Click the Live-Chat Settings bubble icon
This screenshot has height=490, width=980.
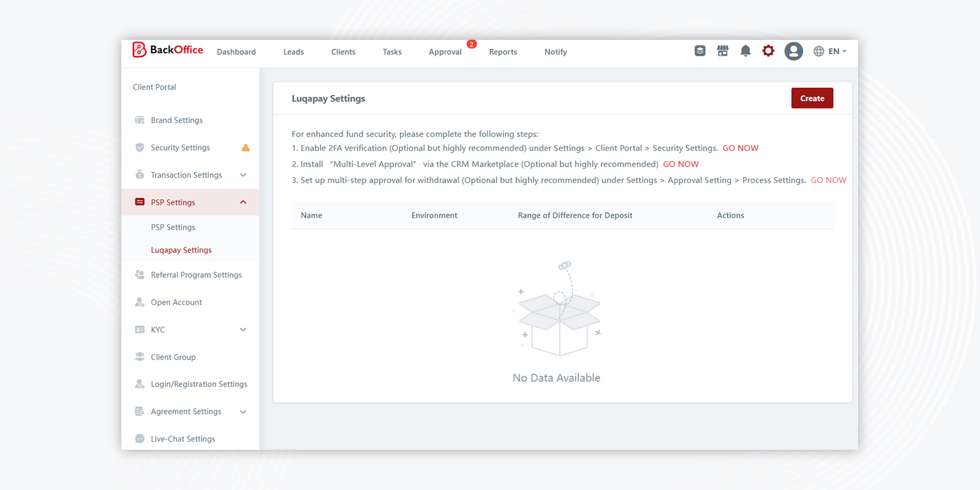140,439
